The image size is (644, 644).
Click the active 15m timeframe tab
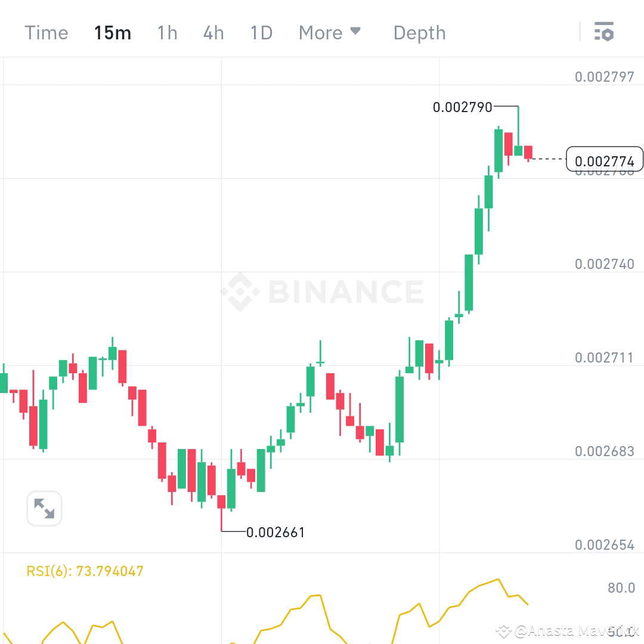click(x=113, y=33)
